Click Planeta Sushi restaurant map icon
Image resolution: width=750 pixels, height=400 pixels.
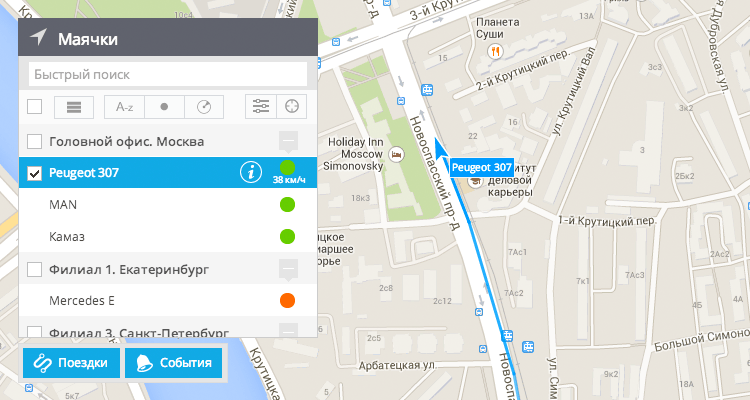pos(496,51)
